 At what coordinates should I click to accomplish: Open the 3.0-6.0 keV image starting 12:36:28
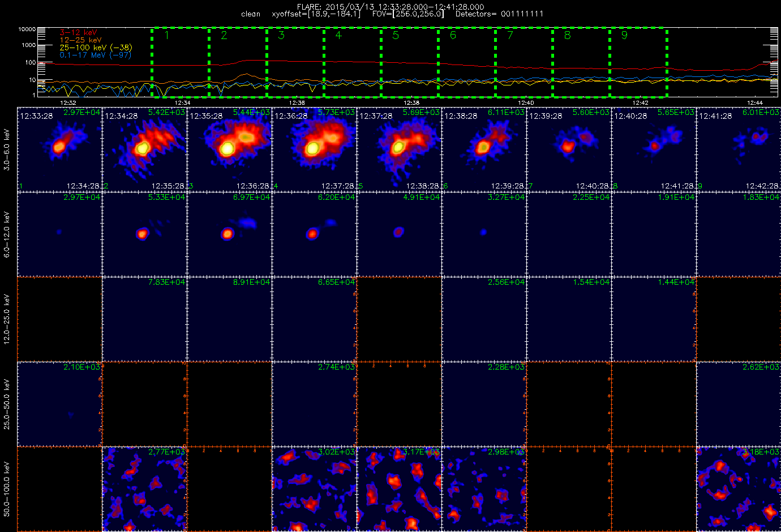(315, 149)
